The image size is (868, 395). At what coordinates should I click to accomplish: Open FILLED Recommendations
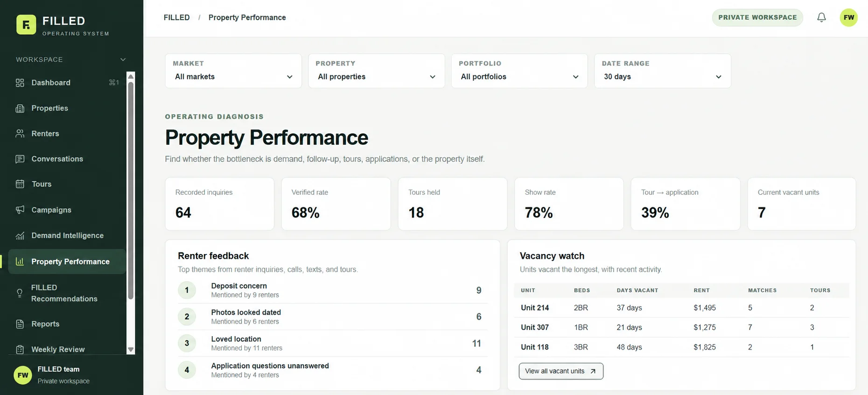point(67,293)
